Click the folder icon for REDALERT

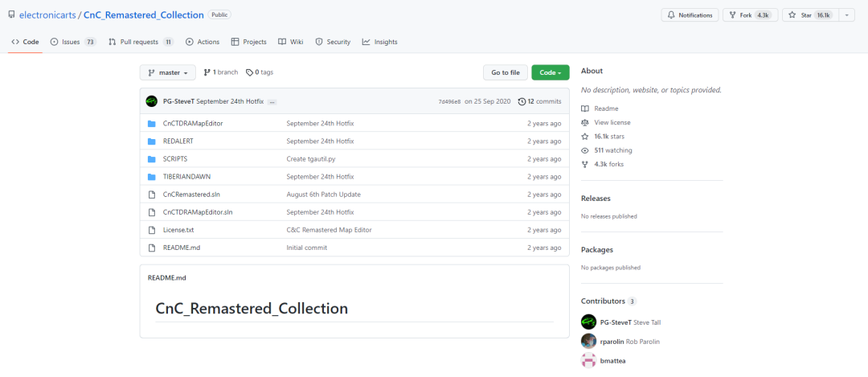click(x=152, y=141)
